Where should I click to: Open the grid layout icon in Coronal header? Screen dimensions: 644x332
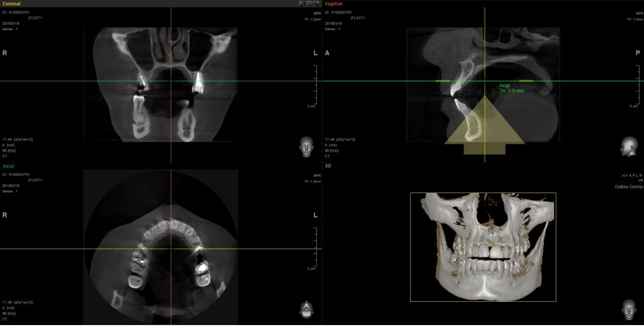click(x=309, y=4)
